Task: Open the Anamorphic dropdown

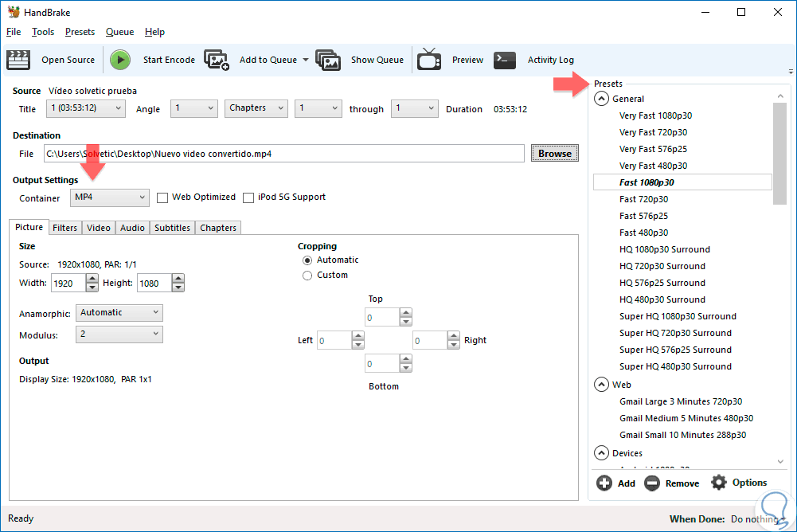Action: pyautogui.click(x=119, y=313)
